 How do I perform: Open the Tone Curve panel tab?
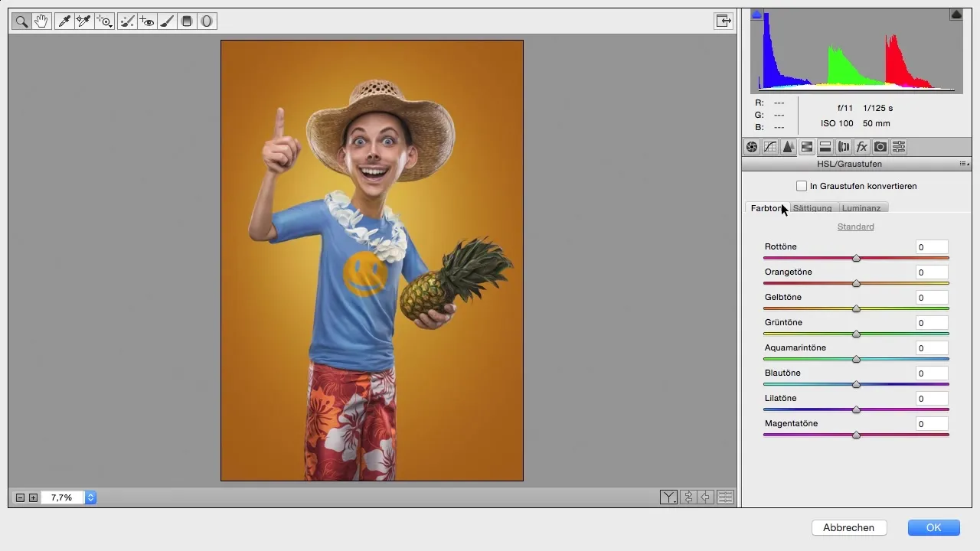click(x=770, y=147)
